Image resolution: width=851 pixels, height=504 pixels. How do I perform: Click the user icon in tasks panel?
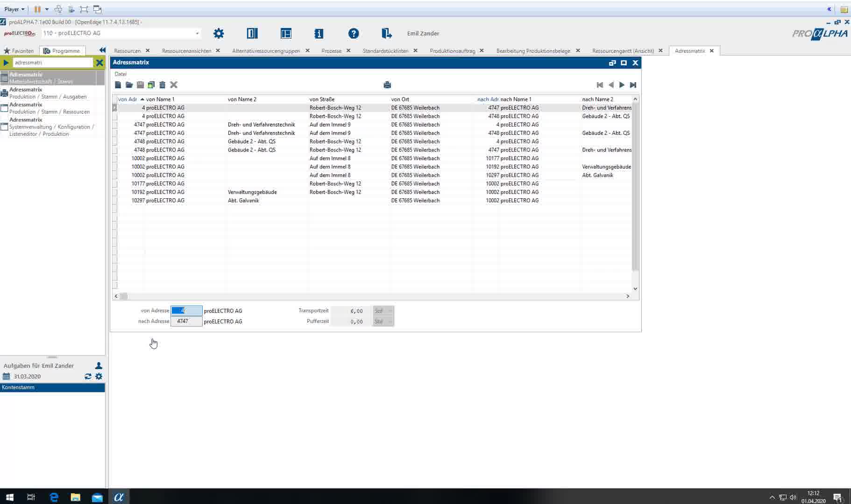pos(99,365)
